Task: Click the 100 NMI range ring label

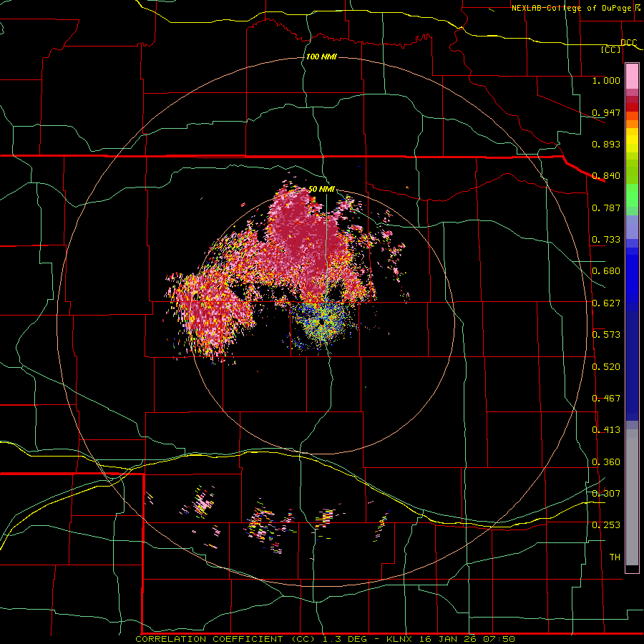Action: pos(321,57)
